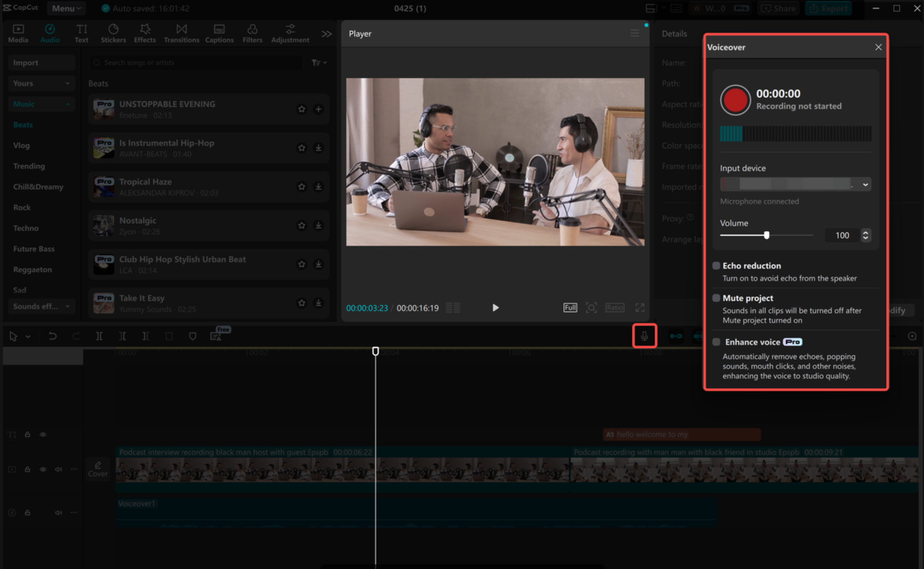Expand more tool tabs with double arrow
This screenshot has width=924, height=569.
(327, 34)
